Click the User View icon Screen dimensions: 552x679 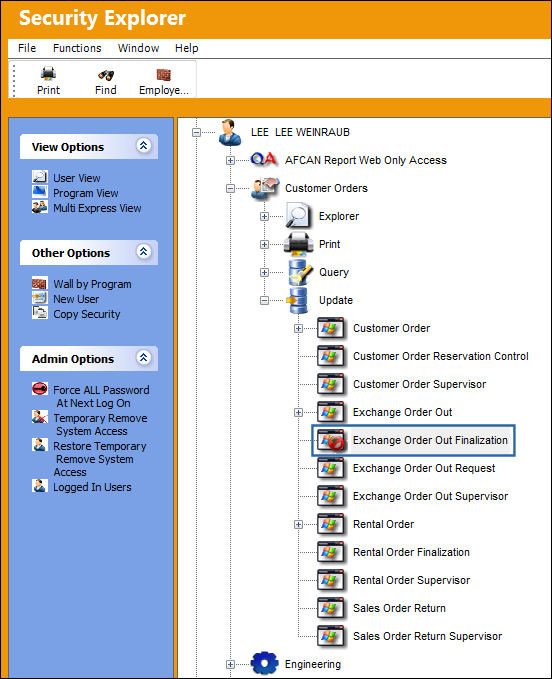click(x=40, y=177)
